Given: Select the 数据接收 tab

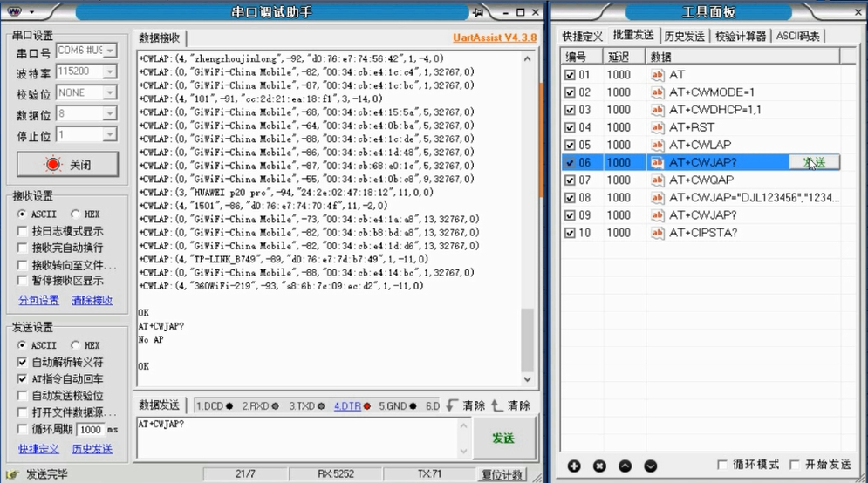Looking at the screenshot, I should (160, 37).
